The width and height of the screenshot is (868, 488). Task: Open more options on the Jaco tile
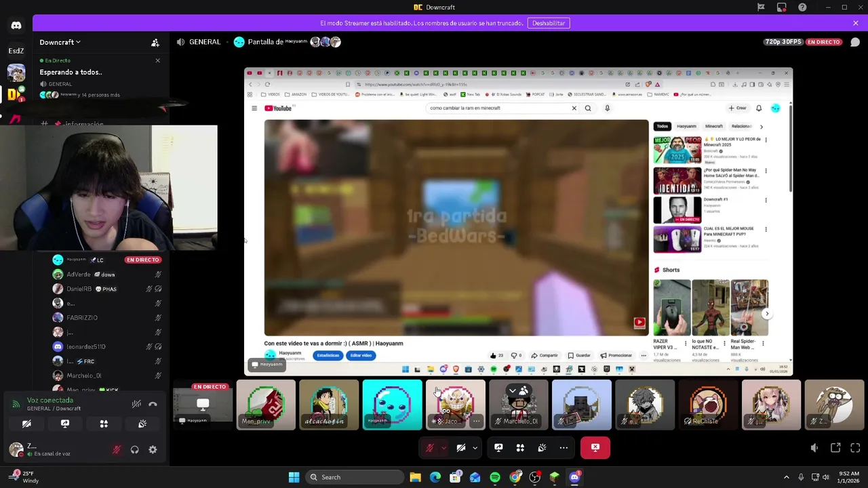click(476, 422)
